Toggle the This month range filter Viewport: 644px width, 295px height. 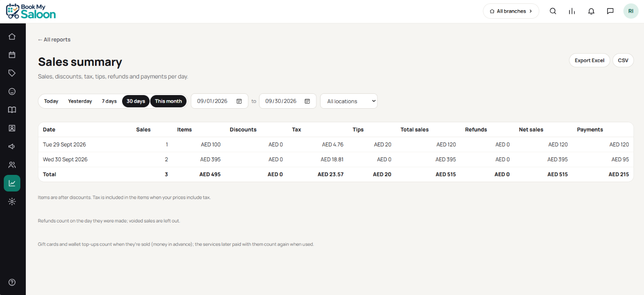point(168,101)
